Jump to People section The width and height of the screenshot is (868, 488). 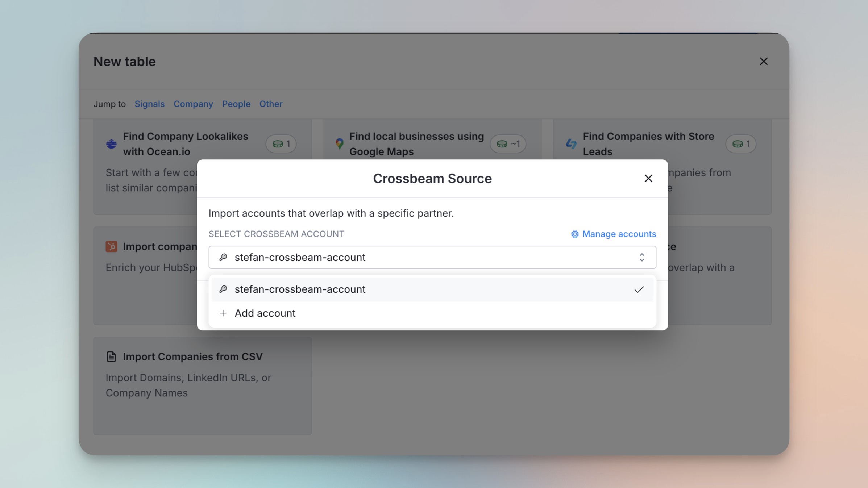click(236, 104)
